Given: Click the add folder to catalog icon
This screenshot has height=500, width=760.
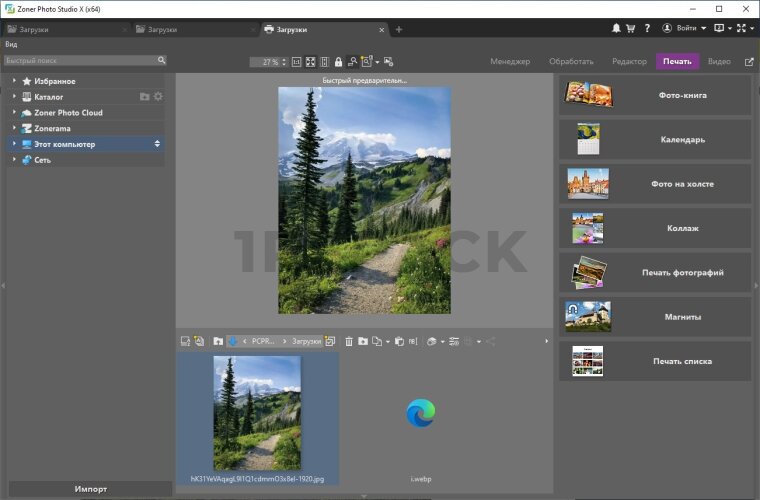Looking at the screenshot, I should coord(144,97).
